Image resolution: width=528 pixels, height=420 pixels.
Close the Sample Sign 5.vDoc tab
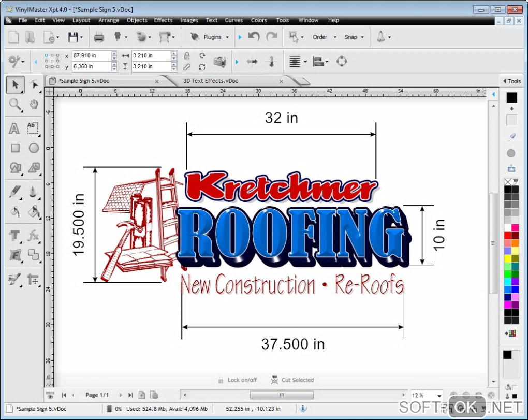[x=157, y=81]
